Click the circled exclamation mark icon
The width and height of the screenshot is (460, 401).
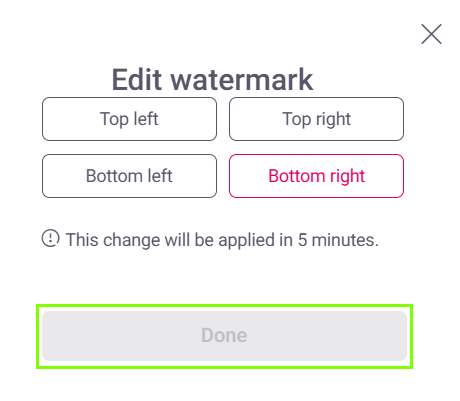click(x=51, y=238)
